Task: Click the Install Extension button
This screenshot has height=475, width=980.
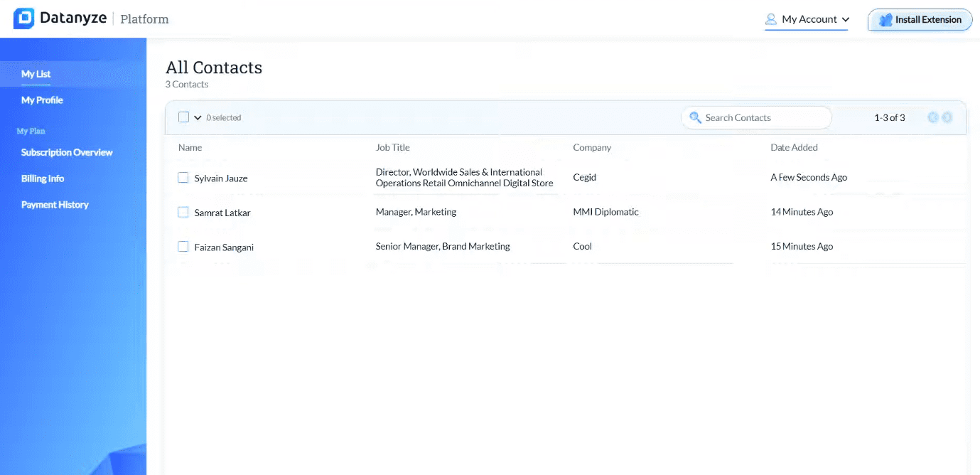Action: pyautogui.click(x=920, y=19)
